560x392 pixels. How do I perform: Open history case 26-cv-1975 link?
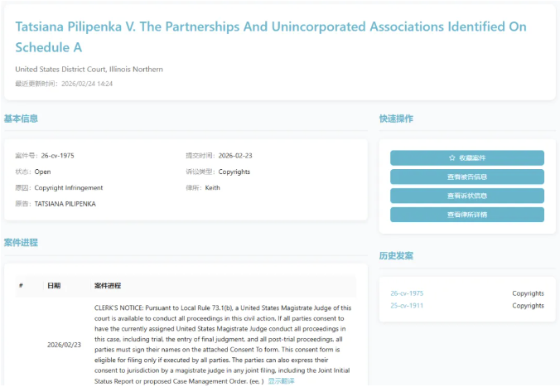pyautogui.click(x=407, y=293)
